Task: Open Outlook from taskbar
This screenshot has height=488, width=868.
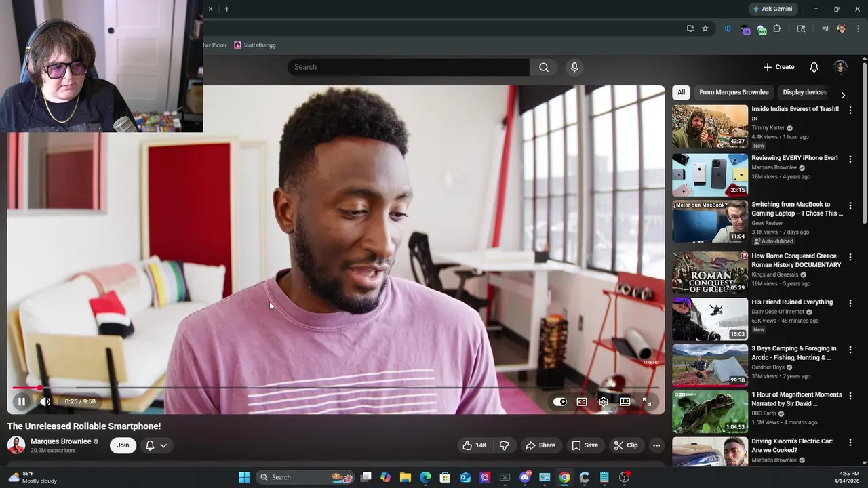Action: [465, 477]
